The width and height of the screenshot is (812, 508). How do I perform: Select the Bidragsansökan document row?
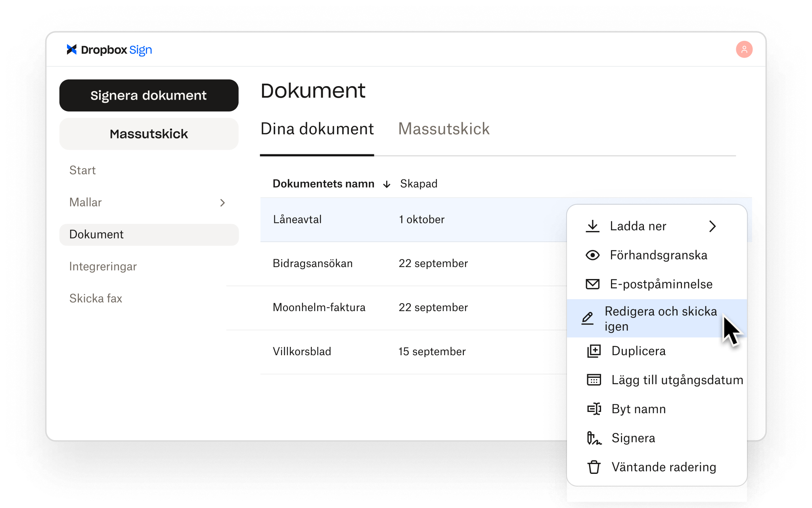click(413, 264)
